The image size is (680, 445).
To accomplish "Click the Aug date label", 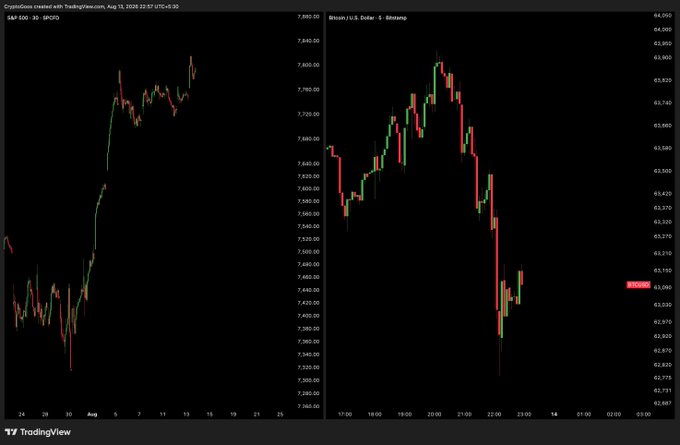I will pos(92,414).
